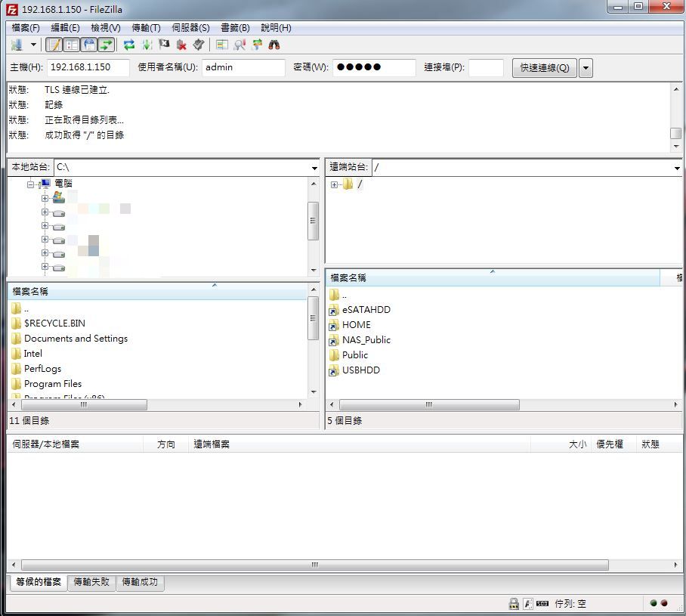This screenshot has height=616, width=686.
Task: Select the USBHDD remote folder
Action: tap(361, 370)
